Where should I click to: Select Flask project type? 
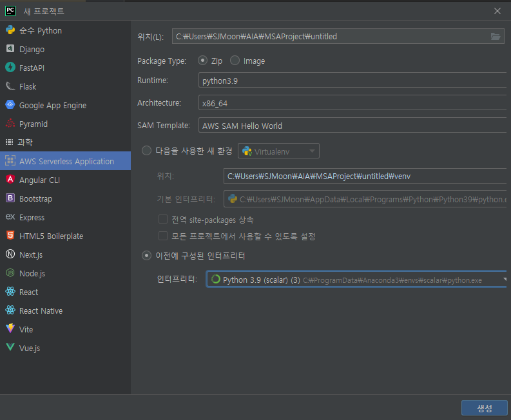tap(65, 86)
